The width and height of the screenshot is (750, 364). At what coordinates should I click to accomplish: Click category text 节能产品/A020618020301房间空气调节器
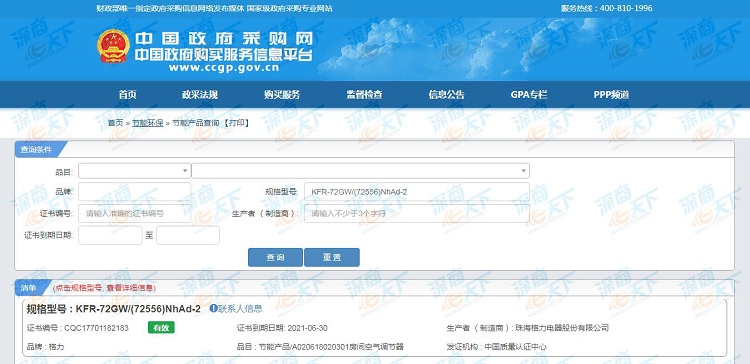click(331, 347)
